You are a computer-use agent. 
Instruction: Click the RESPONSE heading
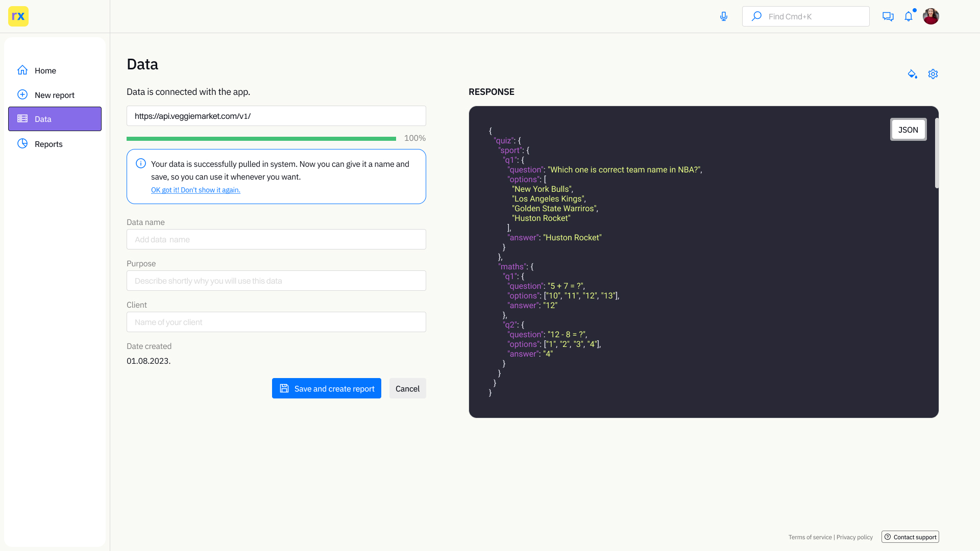492,92
